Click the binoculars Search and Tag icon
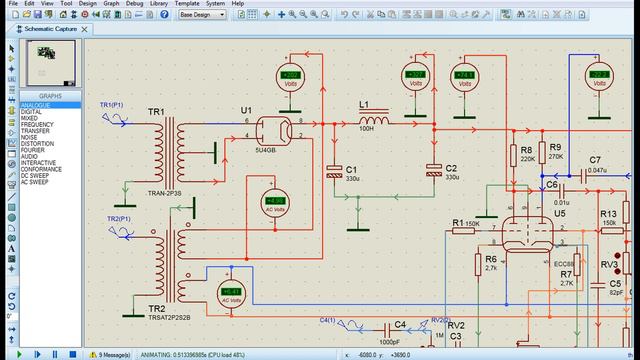This screenshot has height=360, width=640. (x=520, y=15)
